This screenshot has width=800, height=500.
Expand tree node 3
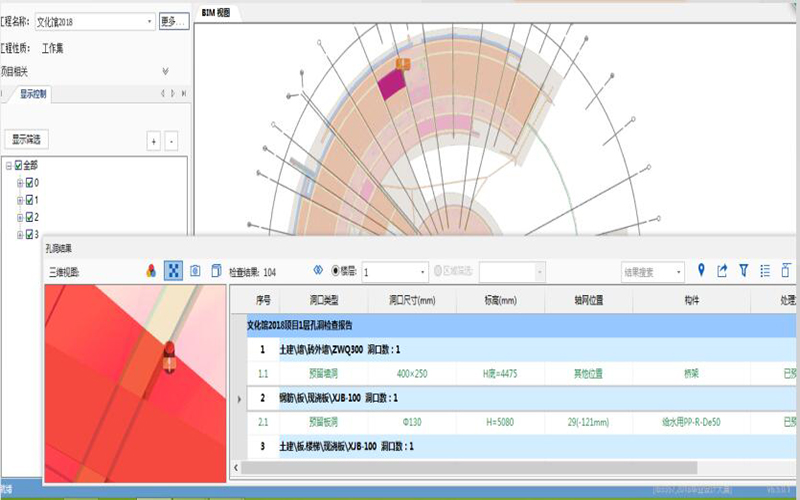click(x=19, y=235)
